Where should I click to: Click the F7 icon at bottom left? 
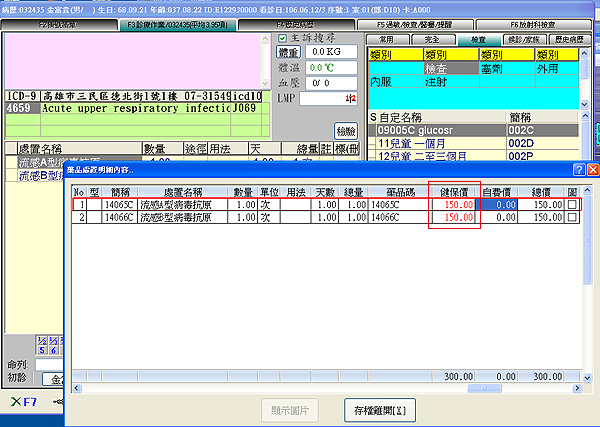pyautogui.click(x=22, y=401)
